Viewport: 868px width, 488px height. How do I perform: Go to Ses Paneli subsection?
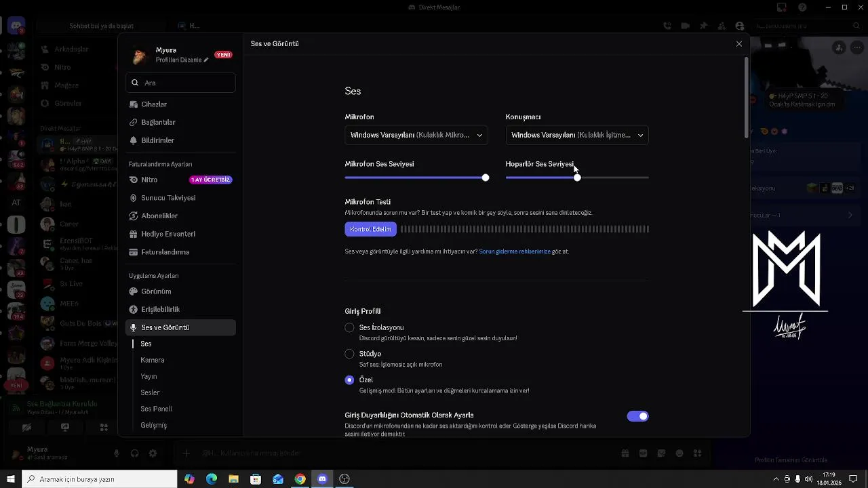click(x=156, y=409)
